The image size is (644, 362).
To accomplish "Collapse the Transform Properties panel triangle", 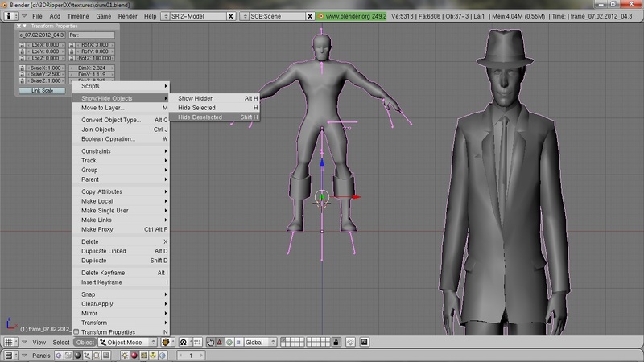I will pyautogui.click(x=25, y=26).
